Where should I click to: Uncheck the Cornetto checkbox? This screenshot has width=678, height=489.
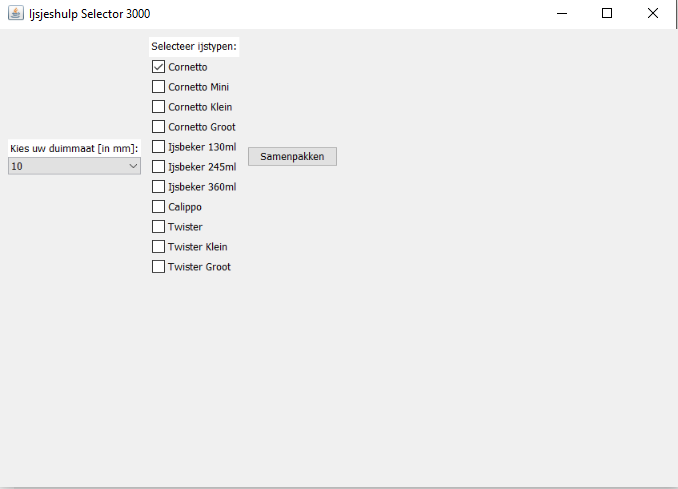pyautogui.click(x=158, y=67)
